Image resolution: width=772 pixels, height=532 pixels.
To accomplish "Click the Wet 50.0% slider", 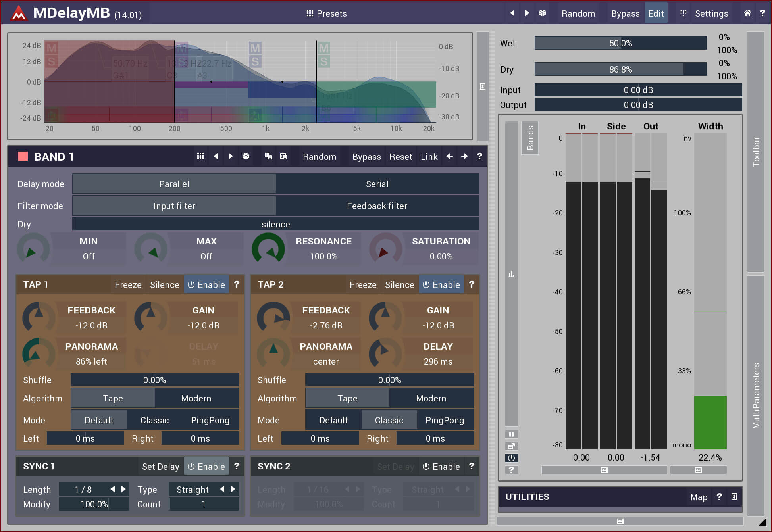I will [x=620, y=43].
